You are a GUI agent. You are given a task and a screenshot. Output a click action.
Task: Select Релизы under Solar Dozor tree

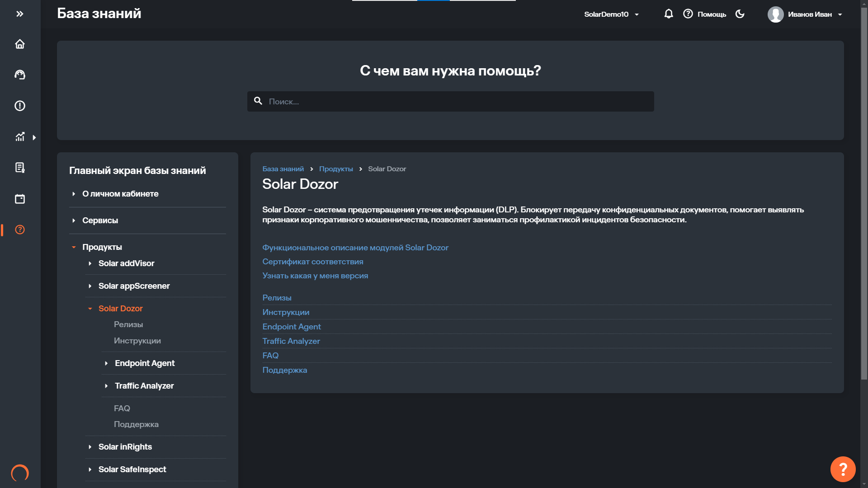[x=128, y=324]
